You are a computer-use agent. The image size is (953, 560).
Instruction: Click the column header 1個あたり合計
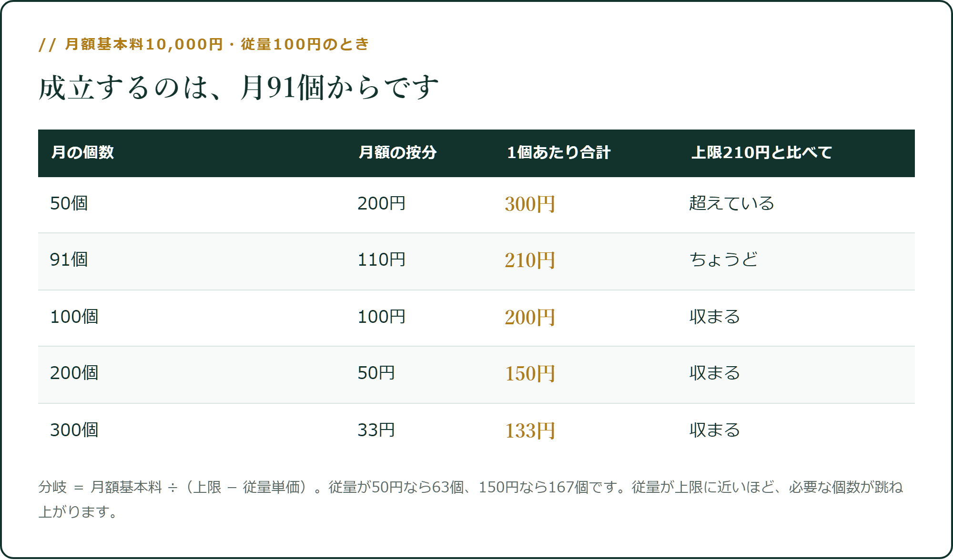point(558,152)
